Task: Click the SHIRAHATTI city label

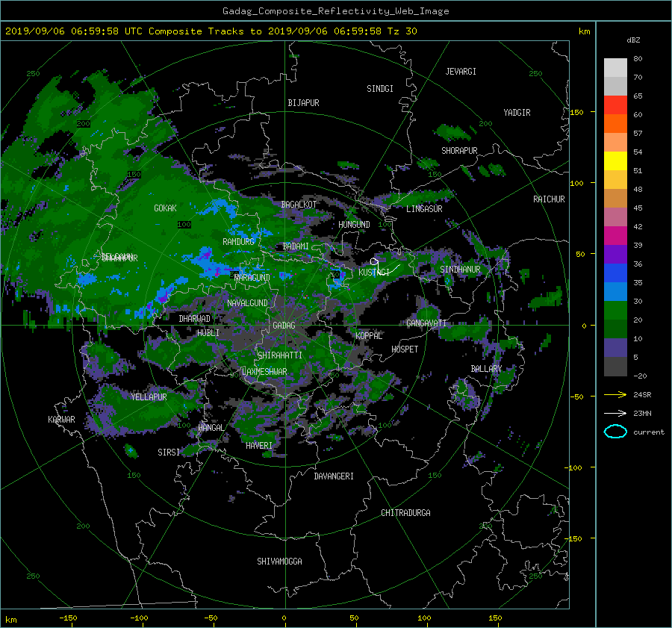Action: (x=280, y=355)
